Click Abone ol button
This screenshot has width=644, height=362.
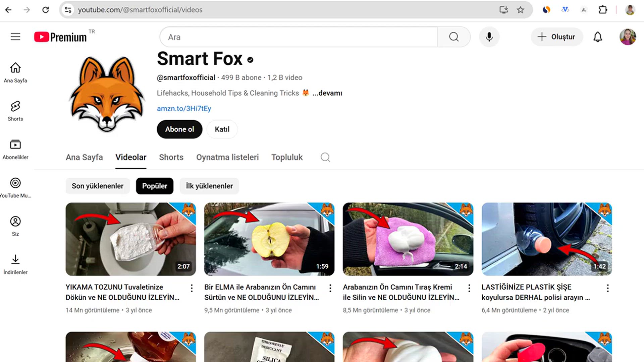pyautogui.click(x=179, y=129)
